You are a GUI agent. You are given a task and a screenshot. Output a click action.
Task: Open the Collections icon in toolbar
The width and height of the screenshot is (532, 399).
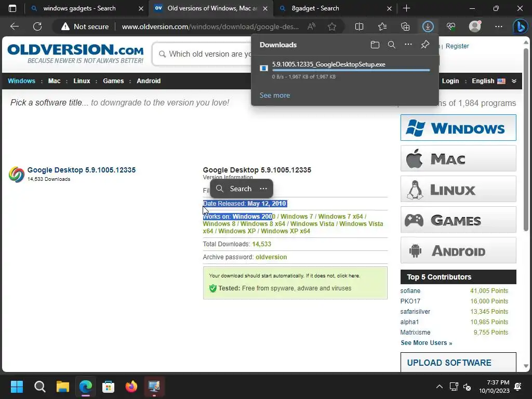(405, 26)
